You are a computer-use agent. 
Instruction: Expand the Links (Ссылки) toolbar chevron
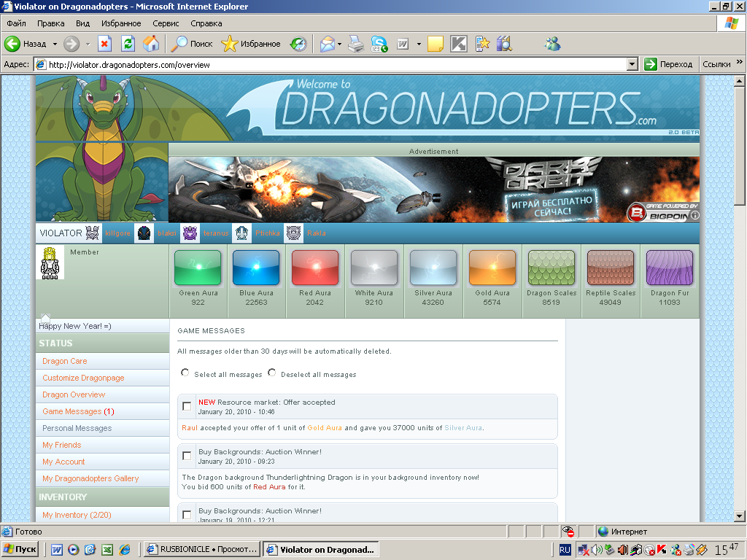740,62
